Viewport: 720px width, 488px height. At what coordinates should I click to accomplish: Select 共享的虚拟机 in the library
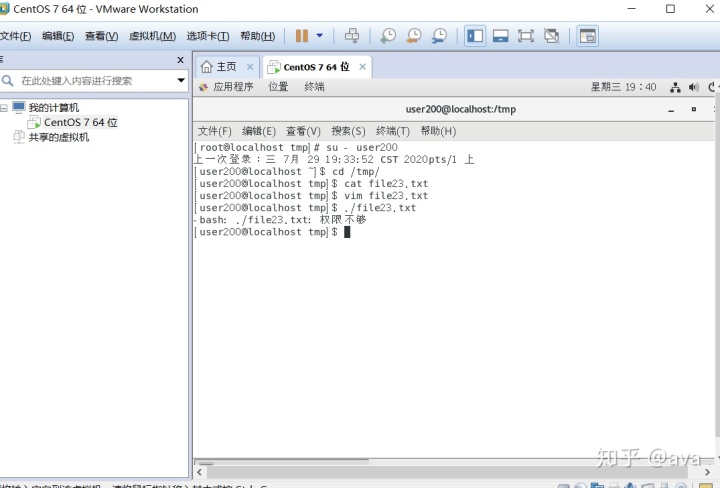coord(59,137)
